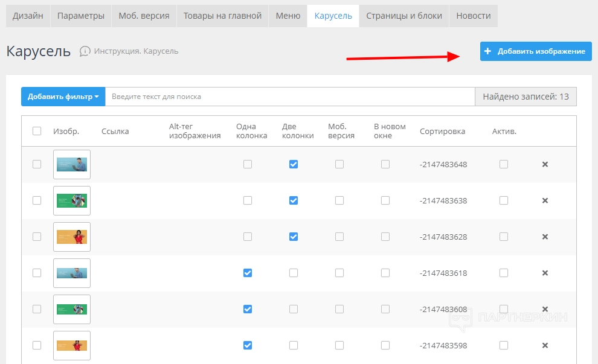The width and height of the screenshot is (598, 364).
Task: Click the instruction info icon beside Карусель heading
Action: 85,51
